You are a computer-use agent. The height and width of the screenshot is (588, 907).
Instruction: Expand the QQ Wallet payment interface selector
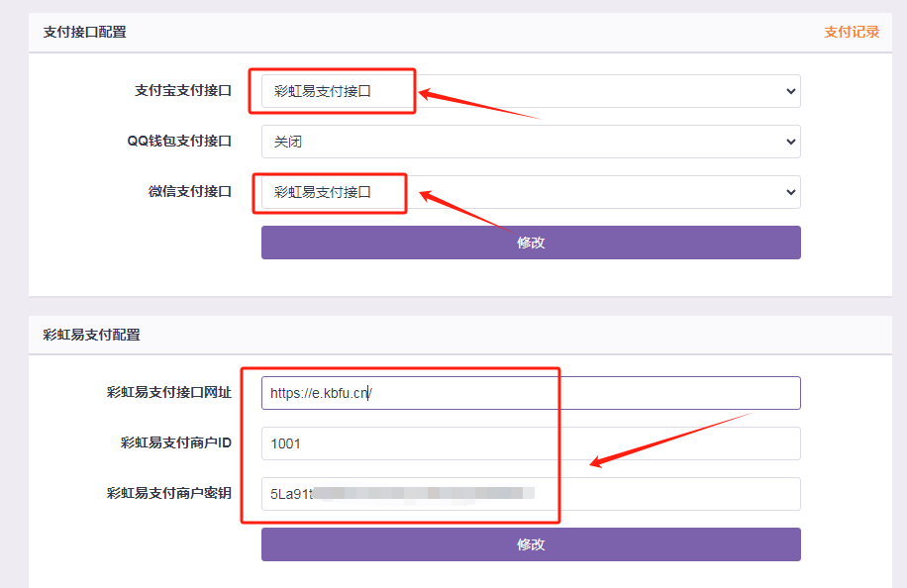[531, 142]
